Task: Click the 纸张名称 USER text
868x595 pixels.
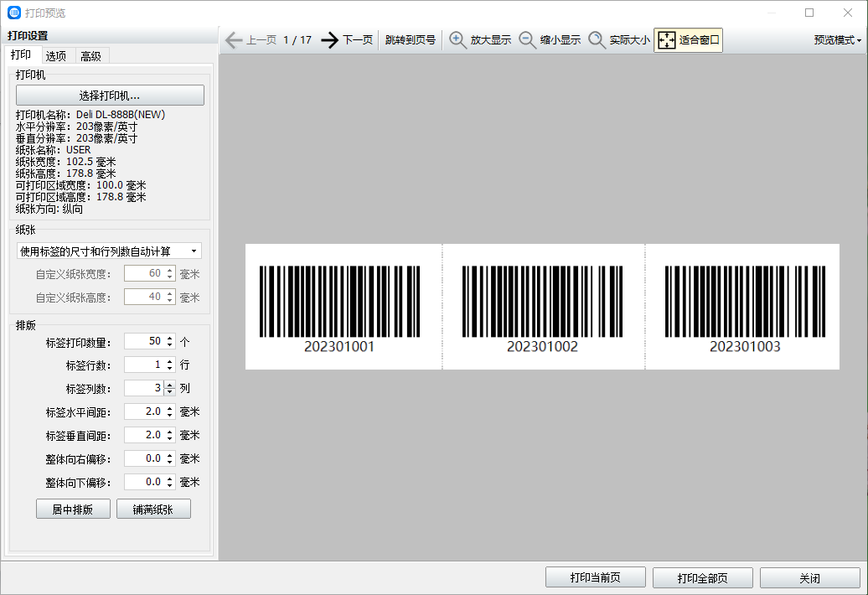Action: pyautogui.click(x=53, y=150)
